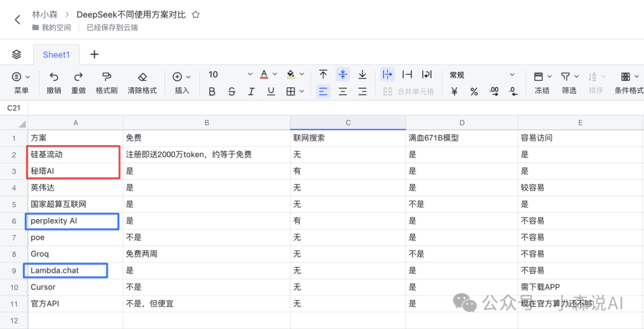Apply cell borders icon
644x329 pixels.
tap(291, 92)
